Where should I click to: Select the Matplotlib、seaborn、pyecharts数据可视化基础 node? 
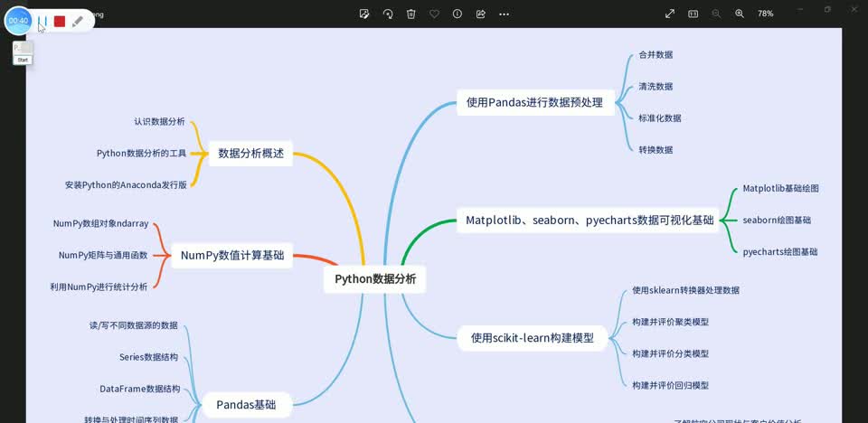pyautogui.click(x=588, y=221)
